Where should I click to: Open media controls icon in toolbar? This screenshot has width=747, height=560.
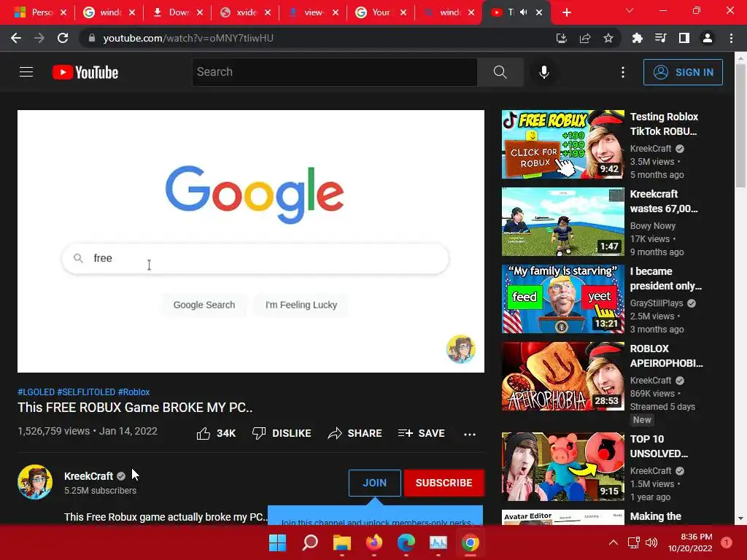tap(661, 38)
